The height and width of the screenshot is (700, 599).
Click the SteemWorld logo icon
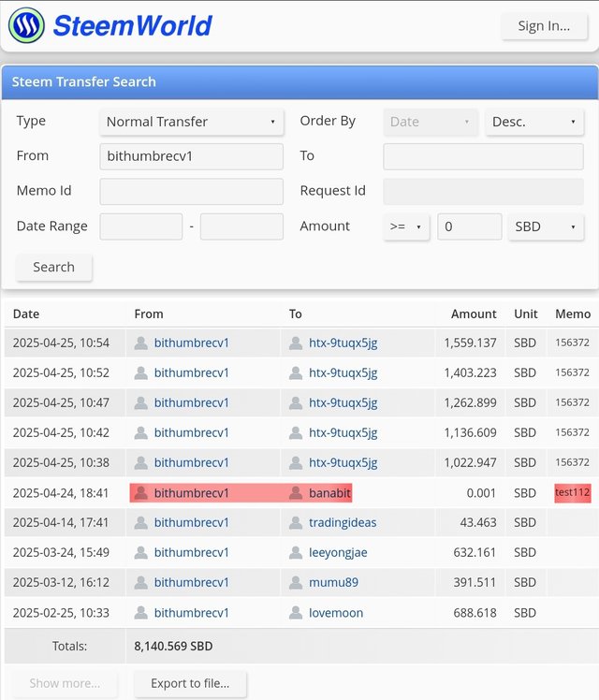tap(26, 25)
